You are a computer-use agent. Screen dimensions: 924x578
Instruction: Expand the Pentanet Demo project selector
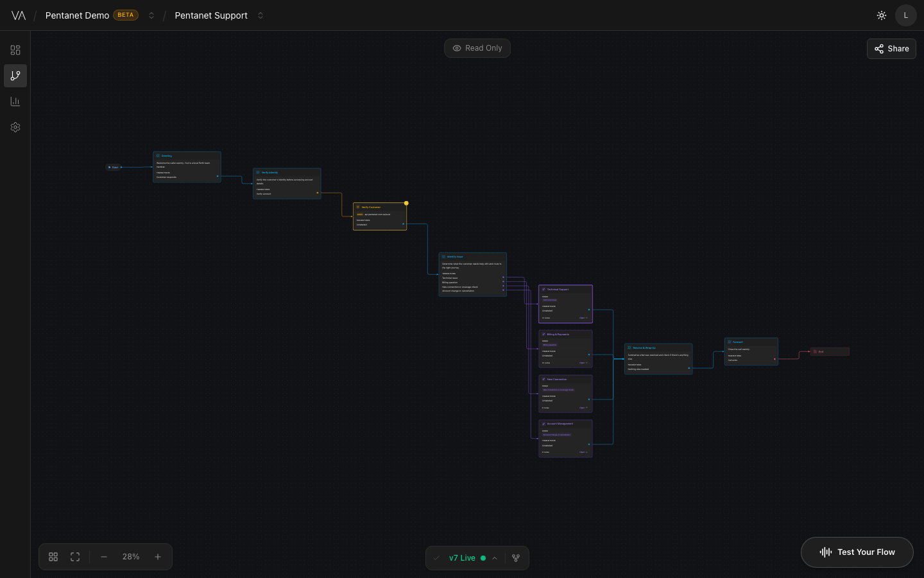[151, 15]
